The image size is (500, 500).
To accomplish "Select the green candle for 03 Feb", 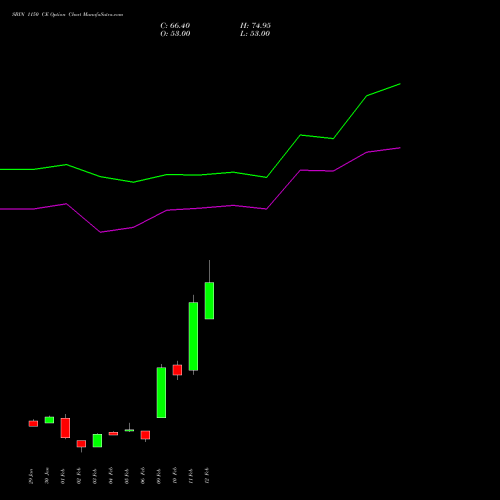I will pos(97,440).
